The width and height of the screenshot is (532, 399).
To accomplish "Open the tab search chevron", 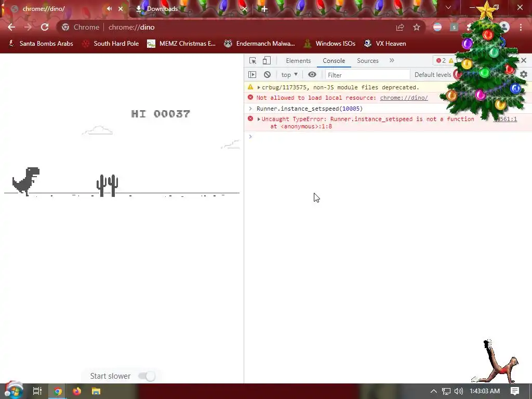I will [448, 7].
